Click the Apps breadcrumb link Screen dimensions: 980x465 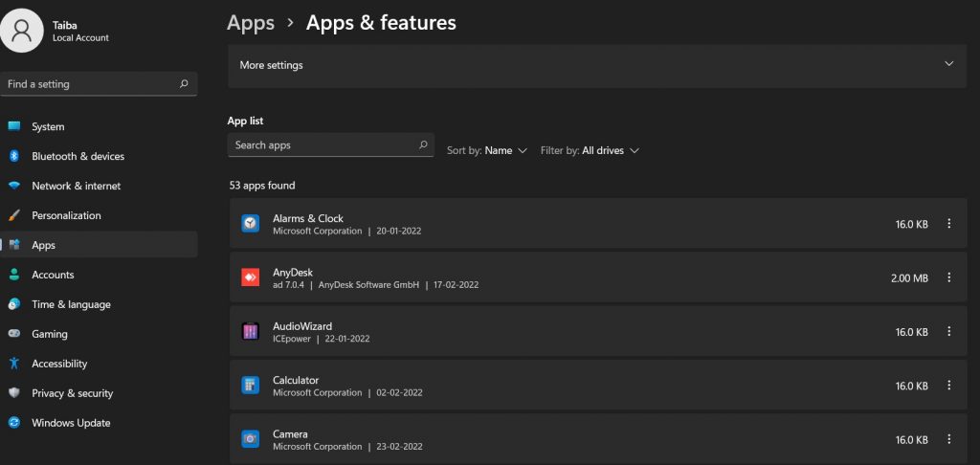click(x=251, y=22)
